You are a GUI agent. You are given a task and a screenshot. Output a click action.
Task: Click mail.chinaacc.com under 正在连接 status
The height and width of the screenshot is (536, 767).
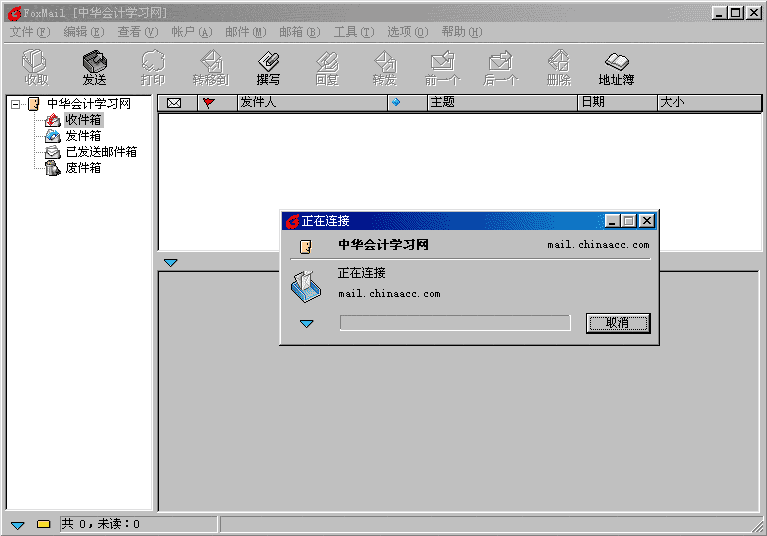389,293
